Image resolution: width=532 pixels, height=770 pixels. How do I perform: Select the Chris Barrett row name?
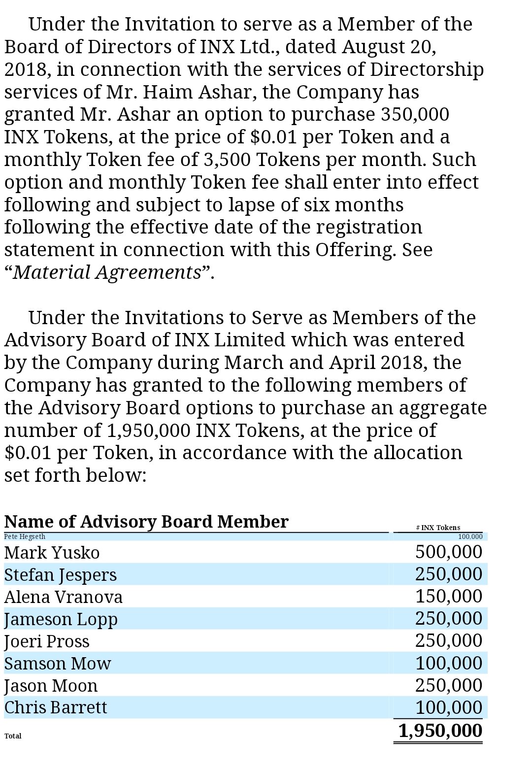[55, 707]
